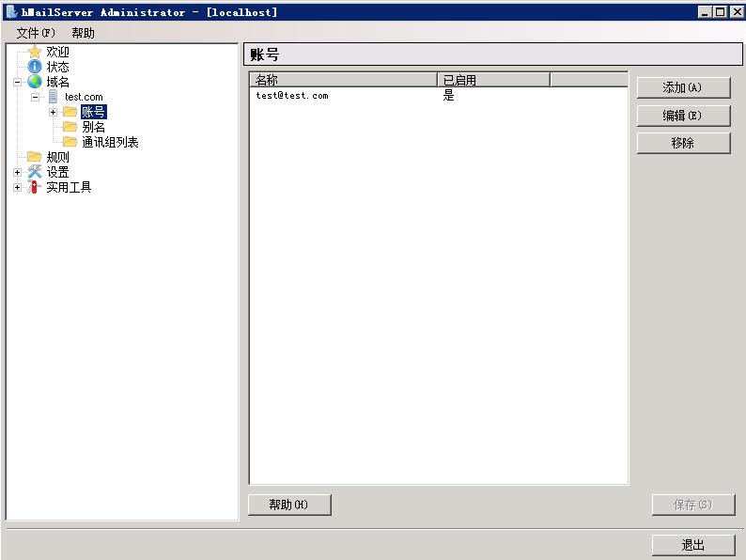Select the 欢迎 tree item

[x=57, y=52]
